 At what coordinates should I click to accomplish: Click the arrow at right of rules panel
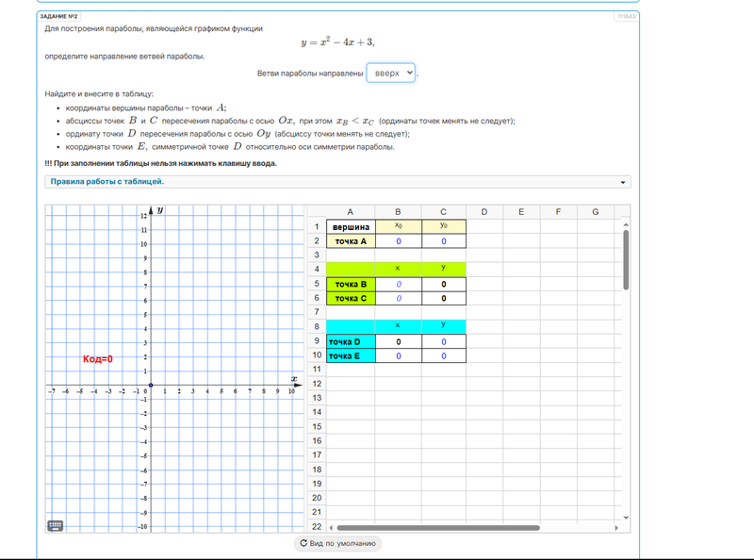pyautogui.click(x=623, y=182)
